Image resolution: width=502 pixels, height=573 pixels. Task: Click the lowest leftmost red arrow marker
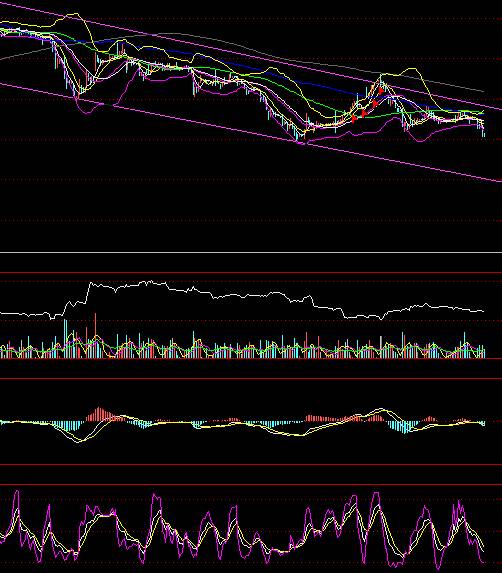click(x=353, y=118)
